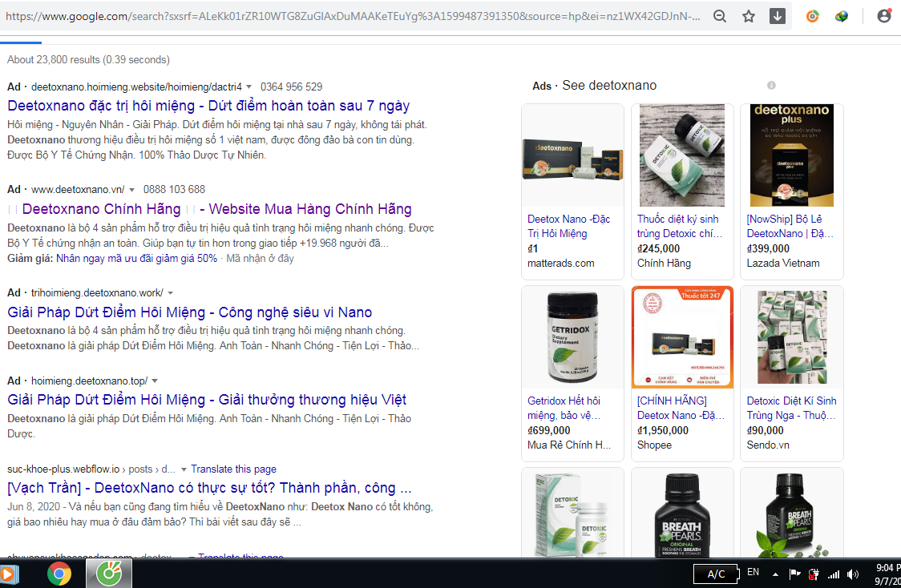The width and height of the screenshot is (901, 588).
Task: Select the Getridox product image thumbnail
Action: coord(572,337)
